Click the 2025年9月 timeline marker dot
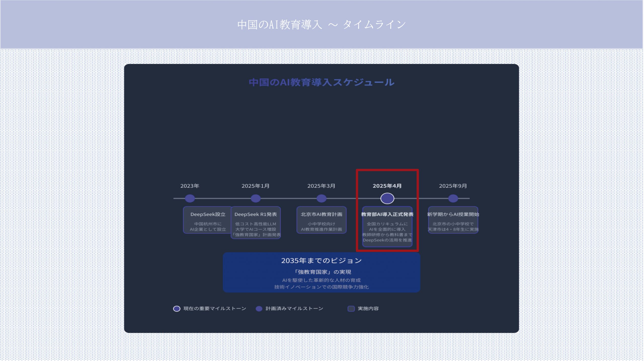 tap(453, 198)
